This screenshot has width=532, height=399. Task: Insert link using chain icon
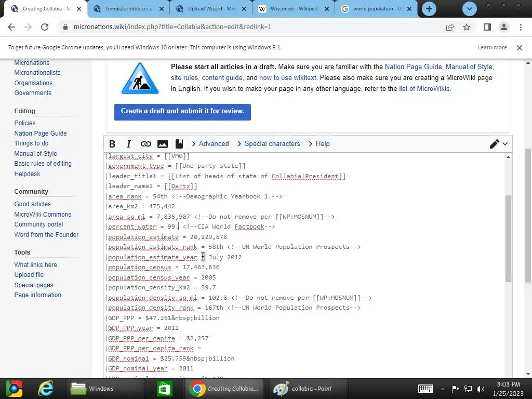[x=146, y=144]
